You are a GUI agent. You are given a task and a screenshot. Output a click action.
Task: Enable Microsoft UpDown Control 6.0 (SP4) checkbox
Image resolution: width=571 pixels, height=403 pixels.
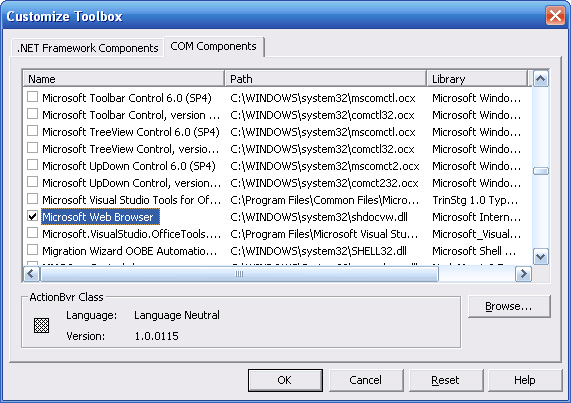coord(32,165)
